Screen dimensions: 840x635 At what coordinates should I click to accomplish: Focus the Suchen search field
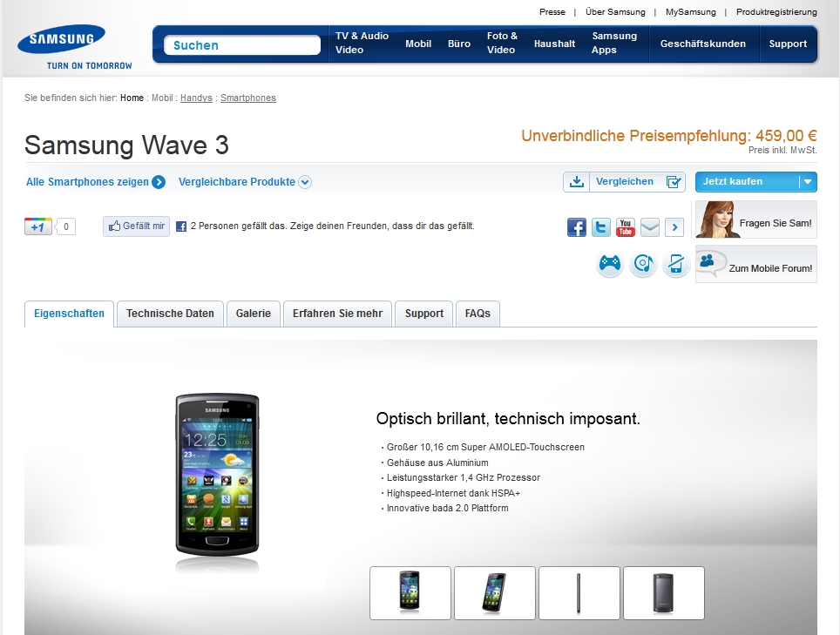click(x=242, y=45)
